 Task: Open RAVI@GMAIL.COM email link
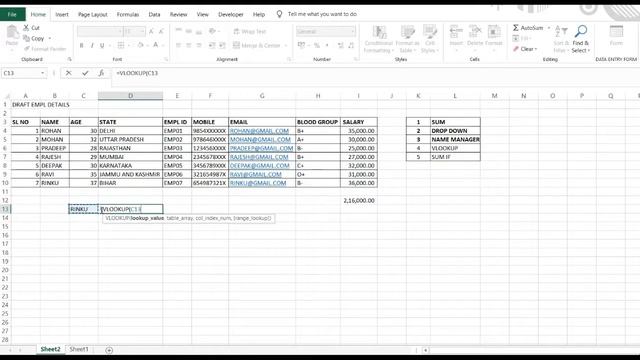coord(256,174)
